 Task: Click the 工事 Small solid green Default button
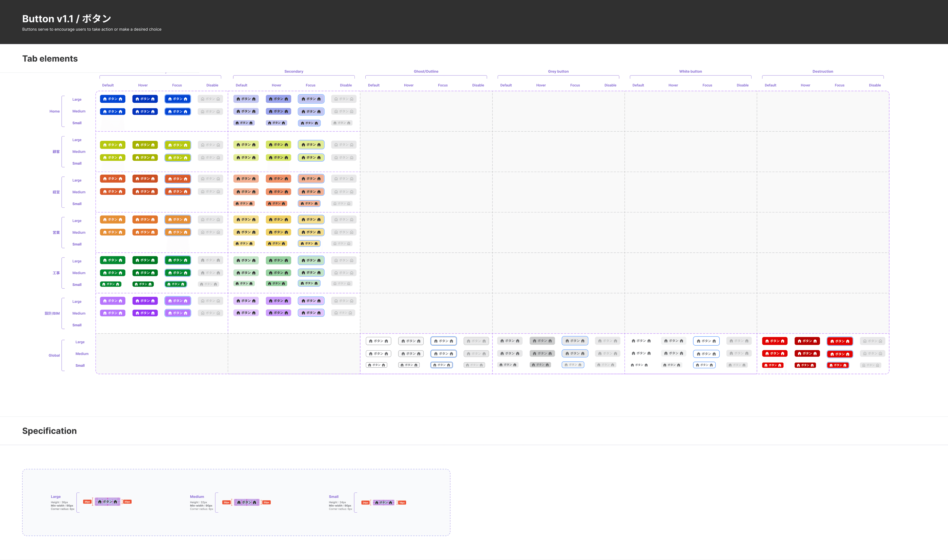tap(111, 284)
